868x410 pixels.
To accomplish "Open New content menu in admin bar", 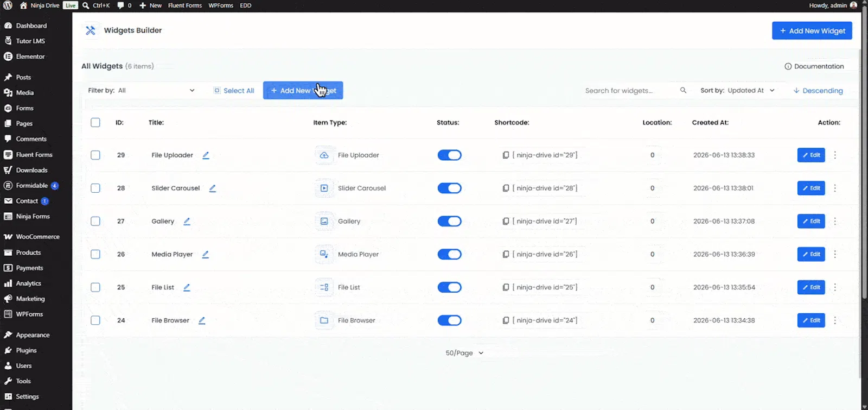I will (150, 5).
